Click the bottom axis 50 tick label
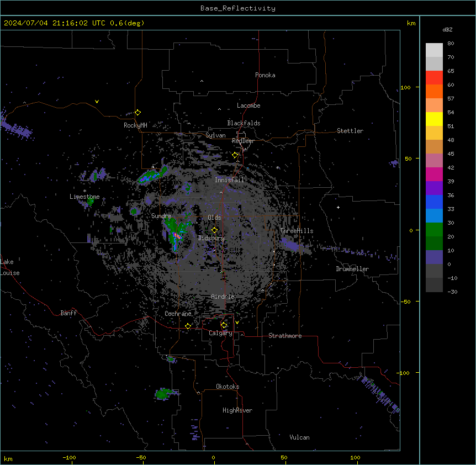 point(284,457)
